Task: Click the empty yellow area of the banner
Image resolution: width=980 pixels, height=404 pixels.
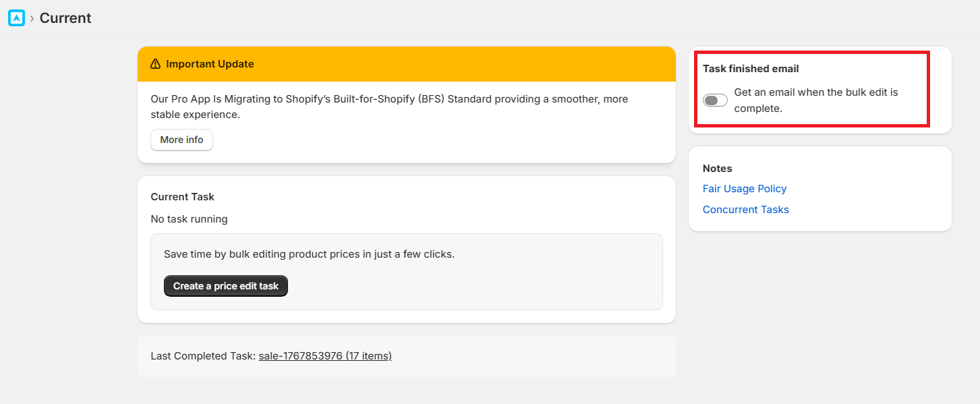Action: pyautogui.click(x=472, y=64)
